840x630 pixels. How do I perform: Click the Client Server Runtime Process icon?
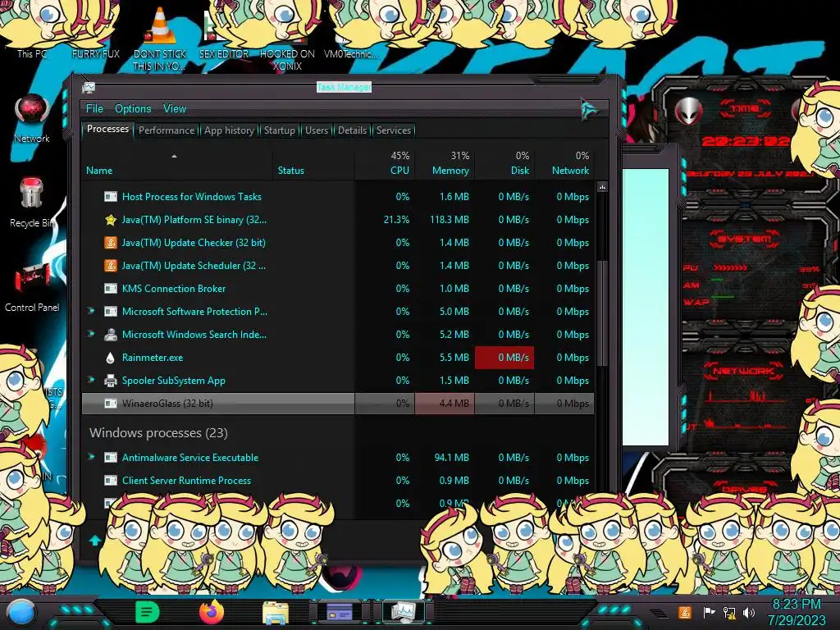[111, 481]
